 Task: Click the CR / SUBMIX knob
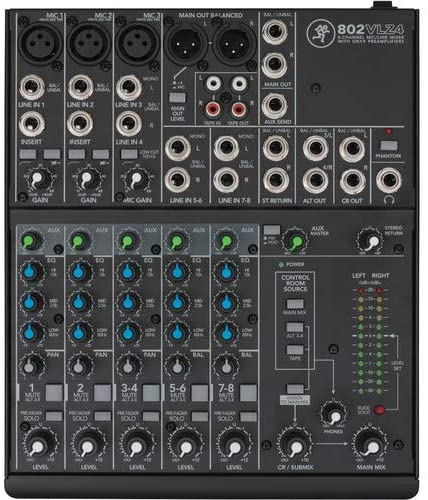click(x=295, y=445)
